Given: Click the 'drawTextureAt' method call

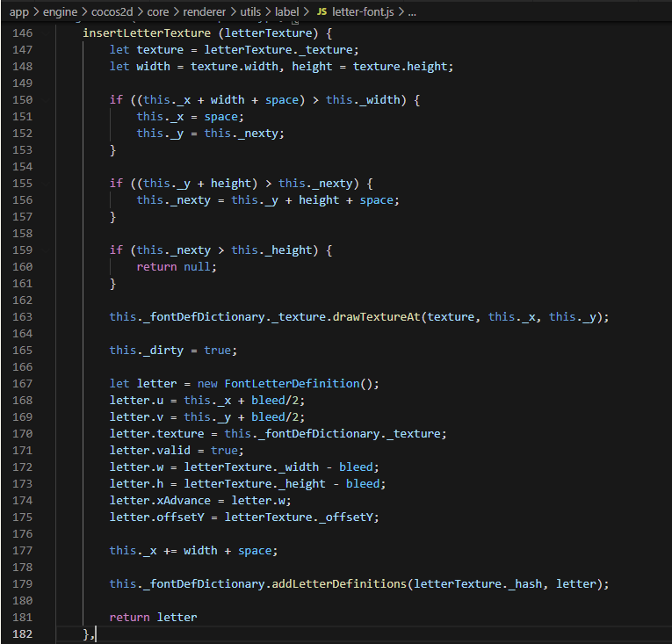Looking at the screenshot, I should (376, 317).
